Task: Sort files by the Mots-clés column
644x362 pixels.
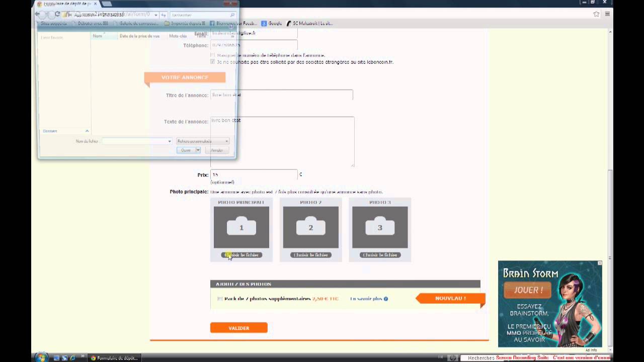Action: (x=178, y=36)
